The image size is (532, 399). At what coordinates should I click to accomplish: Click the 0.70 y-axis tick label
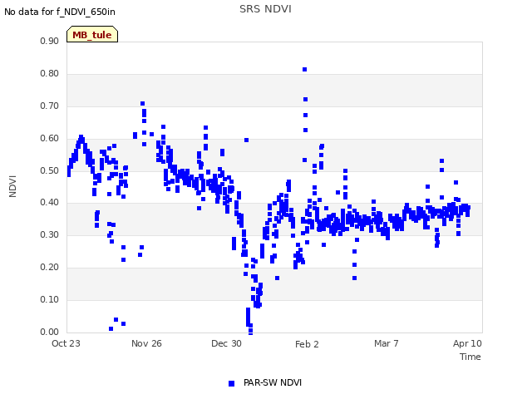click(x=50, y=106)
